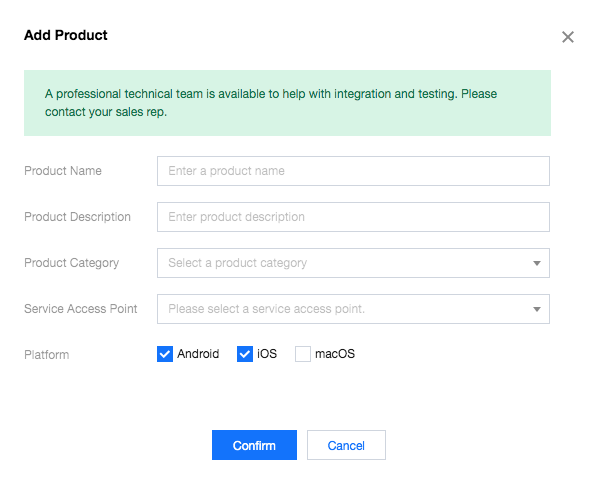
Task: Cancel the Add Product form
Action: pos(346,445)
